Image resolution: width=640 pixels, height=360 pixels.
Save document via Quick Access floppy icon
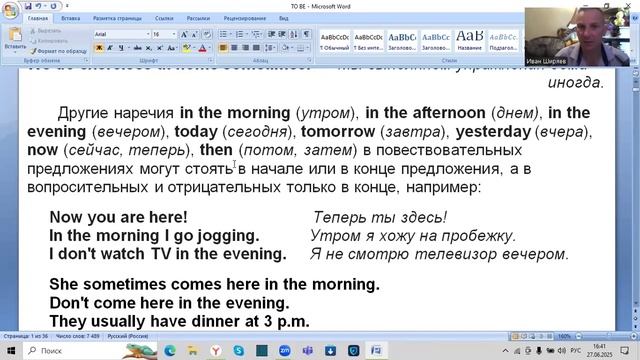pos(28,6)
